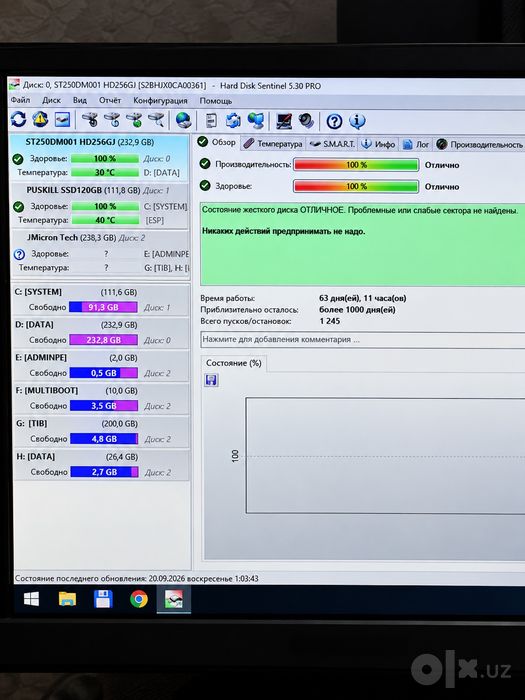Select the E: [ADMINPE] partition

101,366
